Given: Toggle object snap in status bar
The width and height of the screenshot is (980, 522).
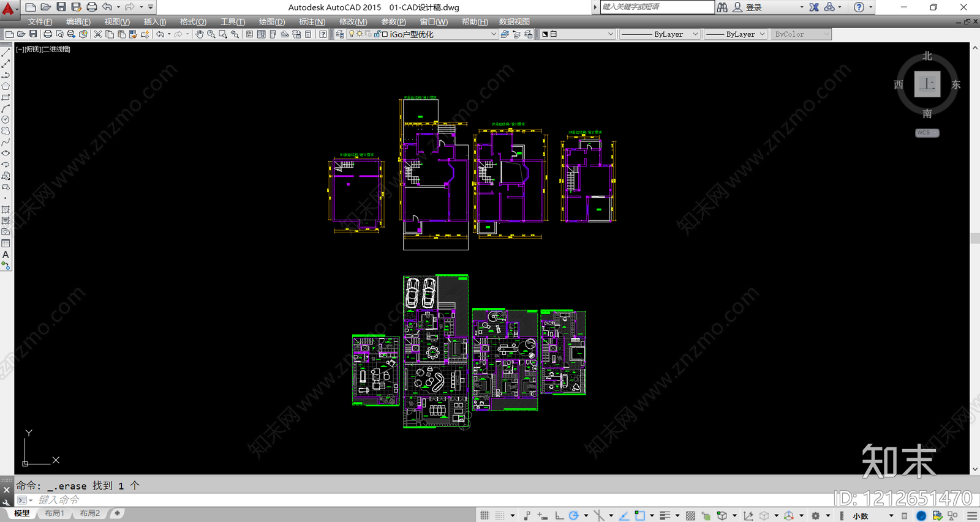Looking at the screenshot, I should click(x=639, y=516).
